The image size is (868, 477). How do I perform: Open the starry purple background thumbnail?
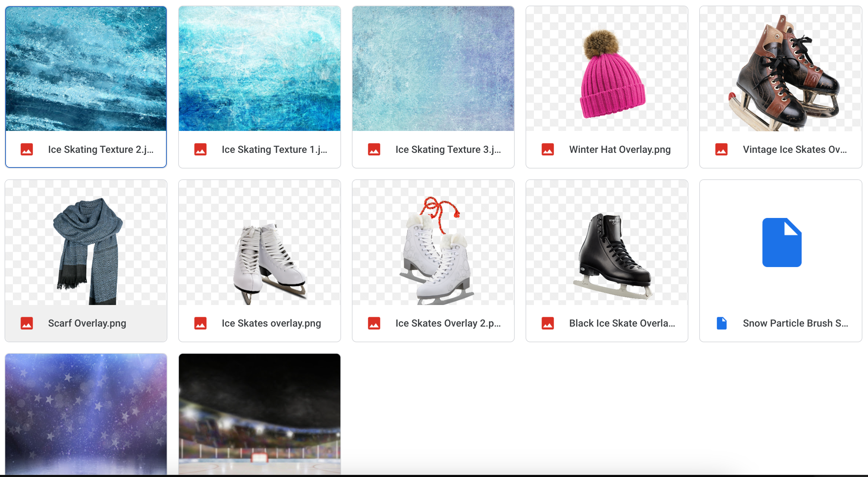pyautogui.click(x=86, y=414)
